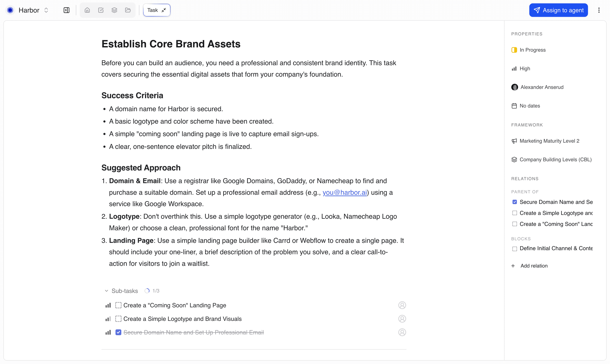Screen dimensions: 610x364
Task: Click Add relation in the Relations panel
Action: (x=534, y=266)
